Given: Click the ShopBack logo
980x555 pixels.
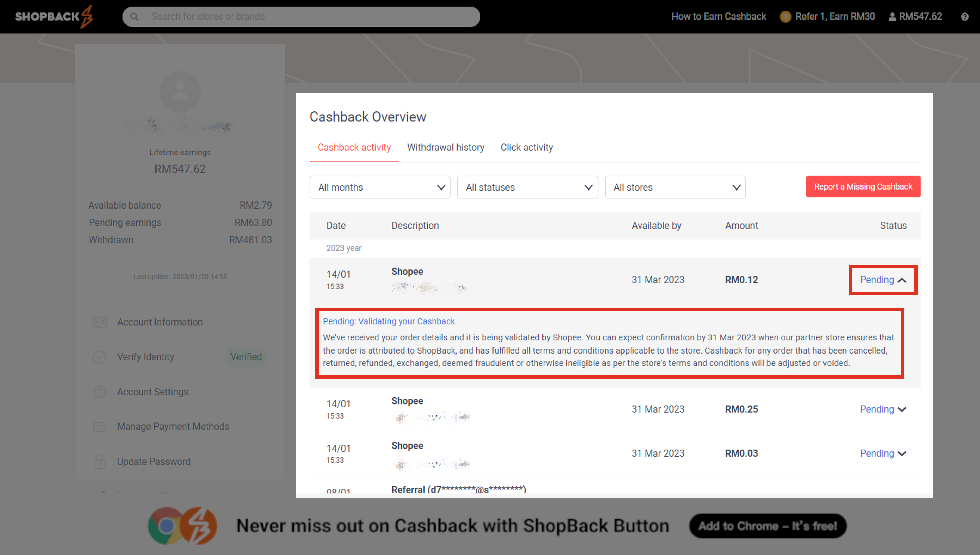Looking at the screenshot, I should (54, 16).
